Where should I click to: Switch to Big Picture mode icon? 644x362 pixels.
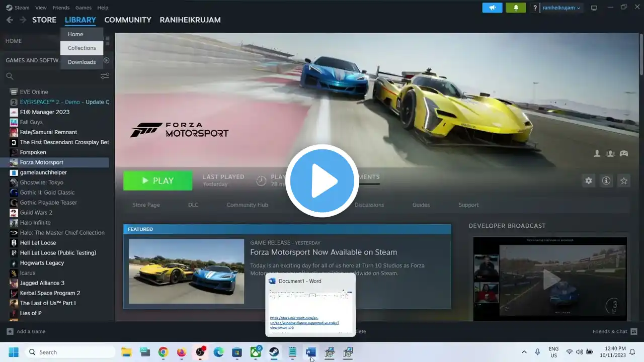coord(594,8)
